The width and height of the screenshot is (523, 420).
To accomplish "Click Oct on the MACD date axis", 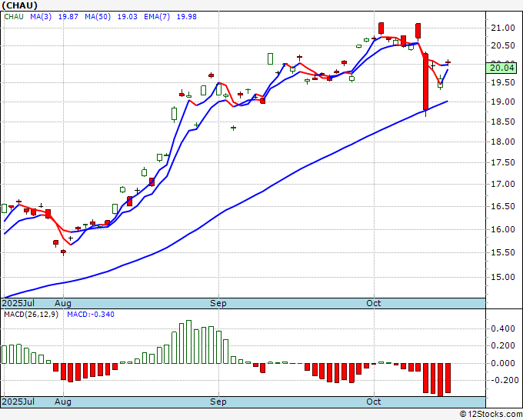I will click(374, 402).
